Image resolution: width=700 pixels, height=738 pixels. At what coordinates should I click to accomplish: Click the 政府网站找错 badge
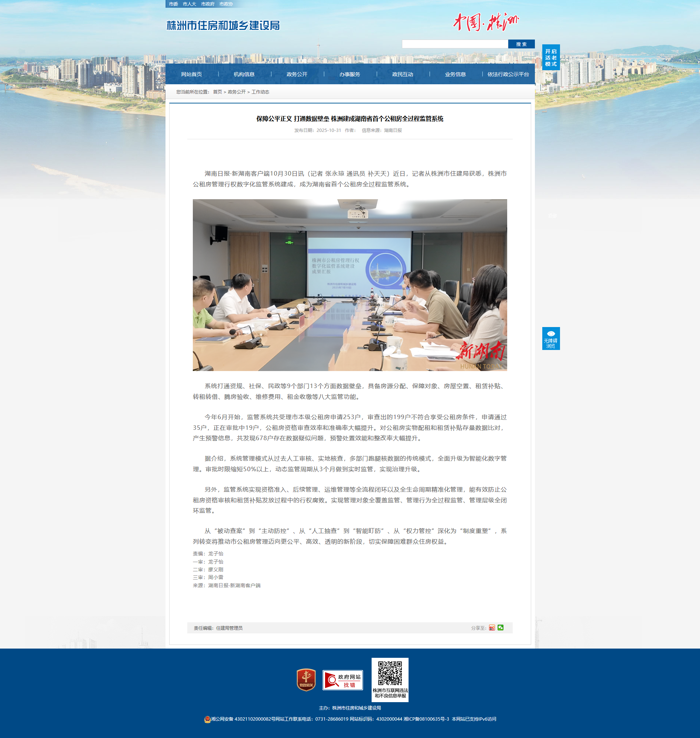coord(342,680)
